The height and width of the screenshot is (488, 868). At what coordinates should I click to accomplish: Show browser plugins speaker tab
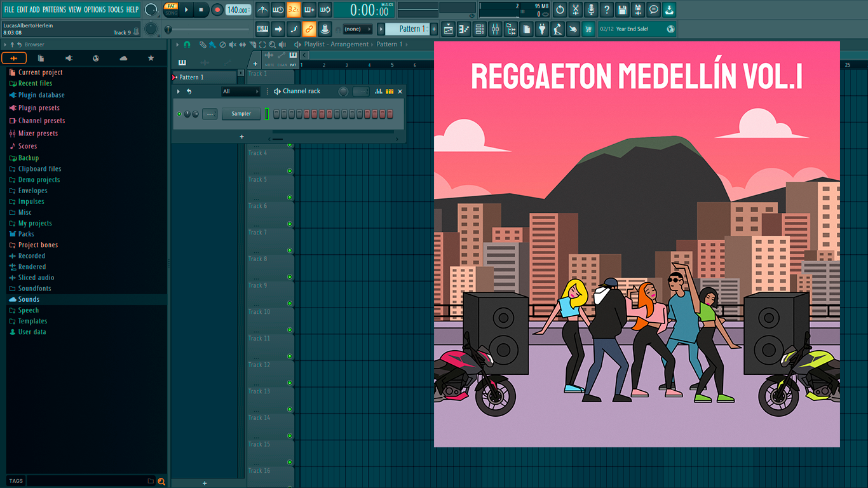click(69, 58)
